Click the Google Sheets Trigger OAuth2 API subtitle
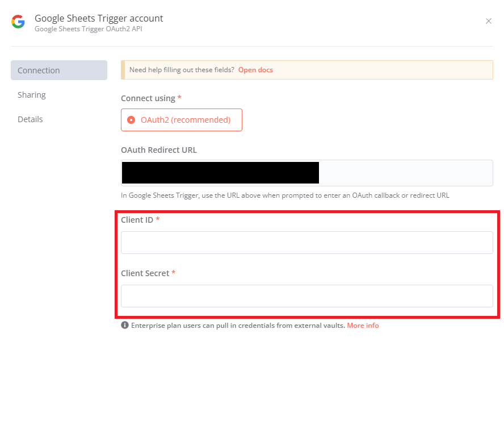 click(x=89, y=29)
